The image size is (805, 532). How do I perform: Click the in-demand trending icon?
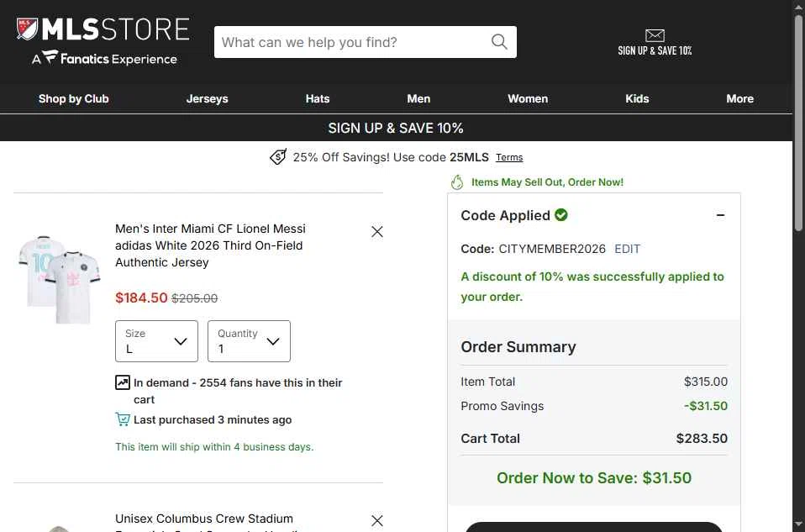122,382
